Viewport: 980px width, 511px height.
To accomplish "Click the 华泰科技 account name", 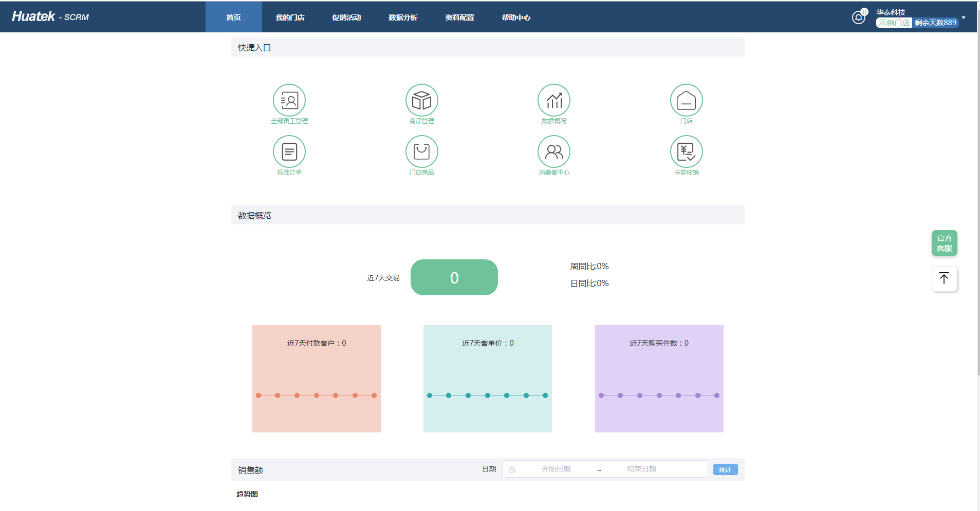I will coord(891,12).
